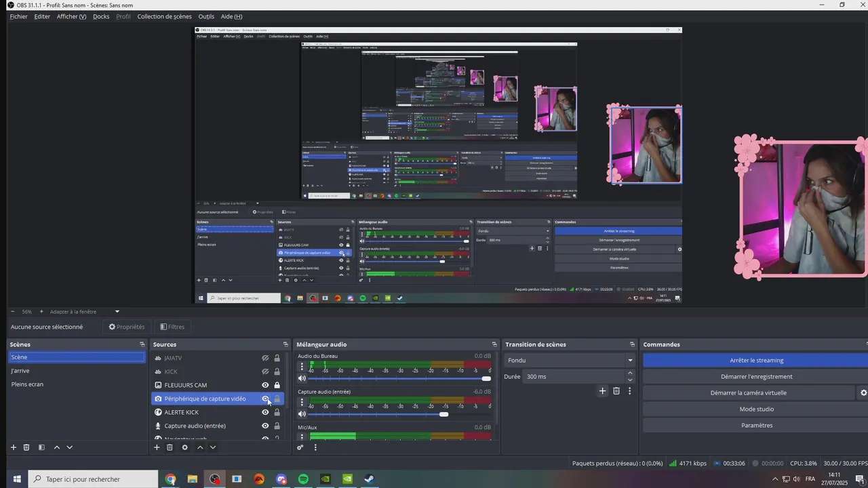Image resolution: width=868 pixels, height=488 pixels.
Task: Open the Outils menu
Action: pyautogui.click(x=206, y=16)
